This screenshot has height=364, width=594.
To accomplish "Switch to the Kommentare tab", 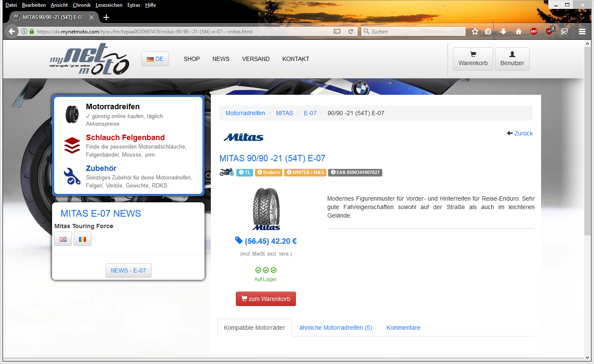I will (403, 328).
